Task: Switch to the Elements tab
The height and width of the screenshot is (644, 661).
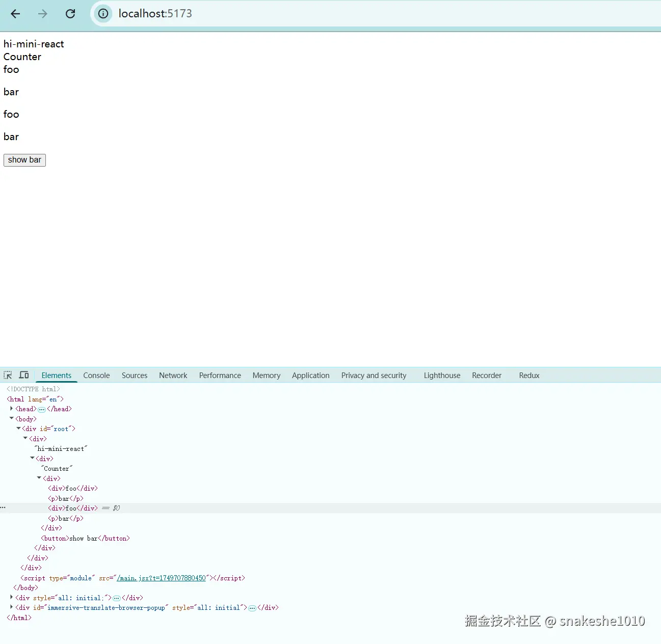Action: point(56,375)
